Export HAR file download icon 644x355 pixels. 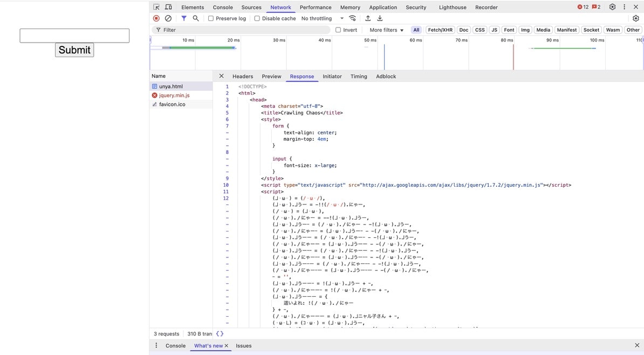click(x=380, y=18)
